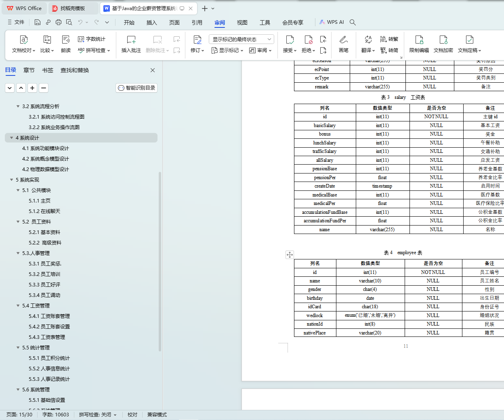This screenshot has width=504, height=420.
Task: Convert text with 转繁
Action: click(x=389, y=39)
